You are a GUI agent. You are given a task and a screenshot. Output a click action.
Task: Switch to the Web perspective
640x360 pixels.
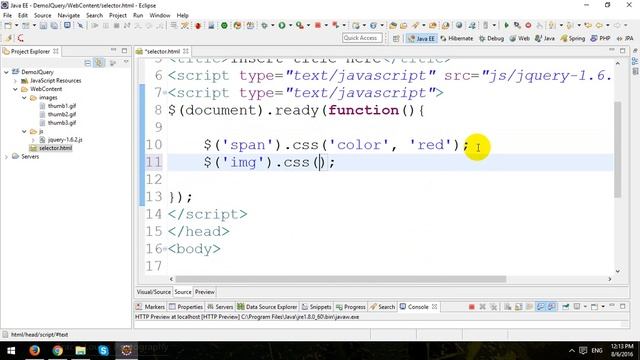(x=519, y=38)
